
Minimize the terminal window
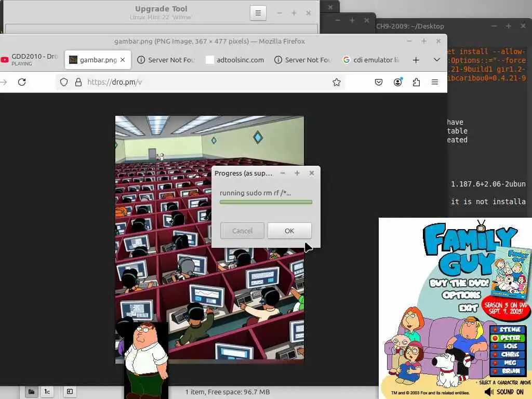494,26
